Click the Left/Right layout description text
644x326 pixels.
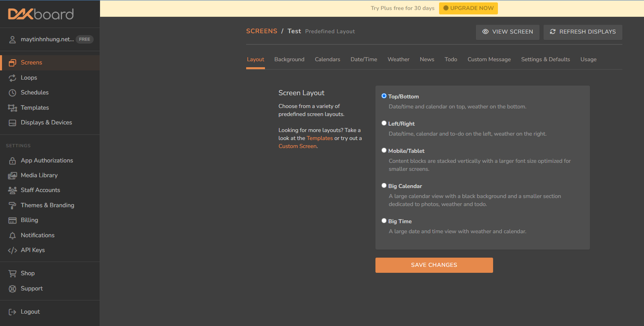tap(467, 134)
